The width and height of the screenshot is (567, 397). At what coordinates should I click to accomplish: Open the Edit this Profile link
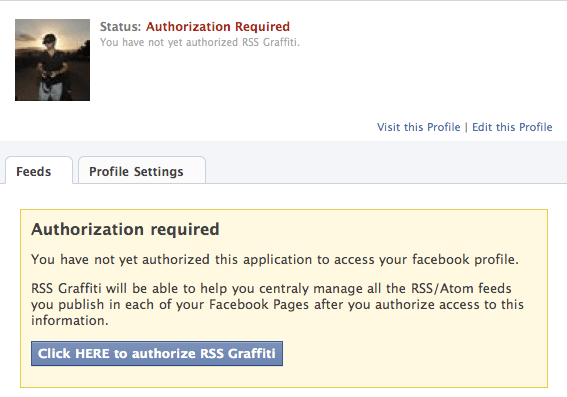512,127
